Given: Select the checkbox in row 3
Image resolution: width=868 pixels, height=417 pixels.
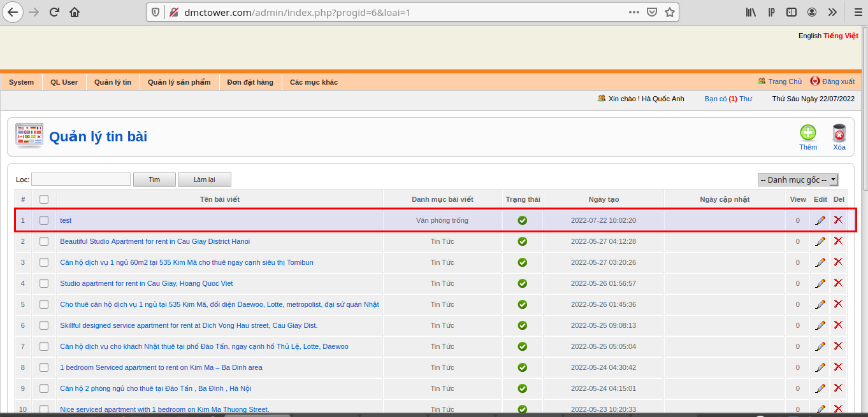Looking at the screenshot, I should tap(44, 262).
